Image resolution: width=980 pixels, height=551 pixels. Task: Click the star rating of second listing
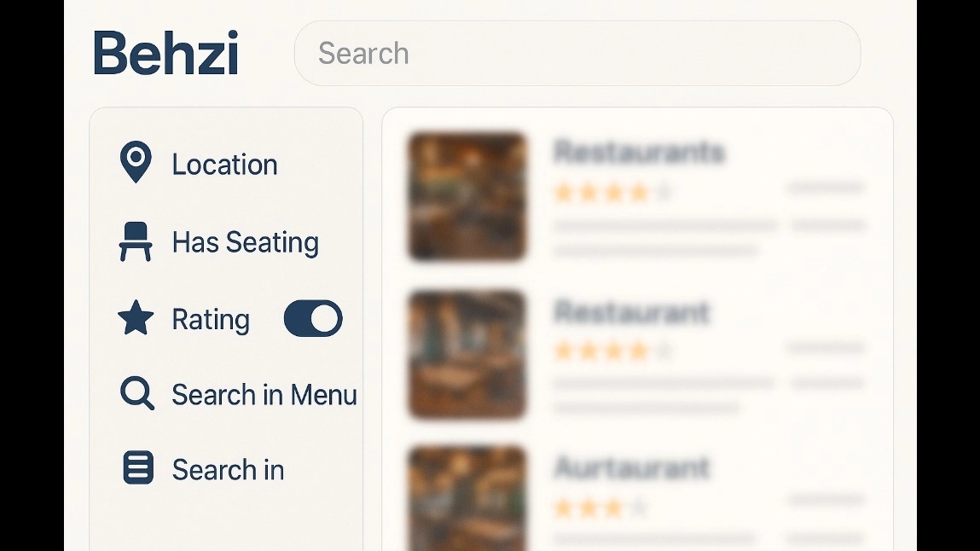point(612,351)
